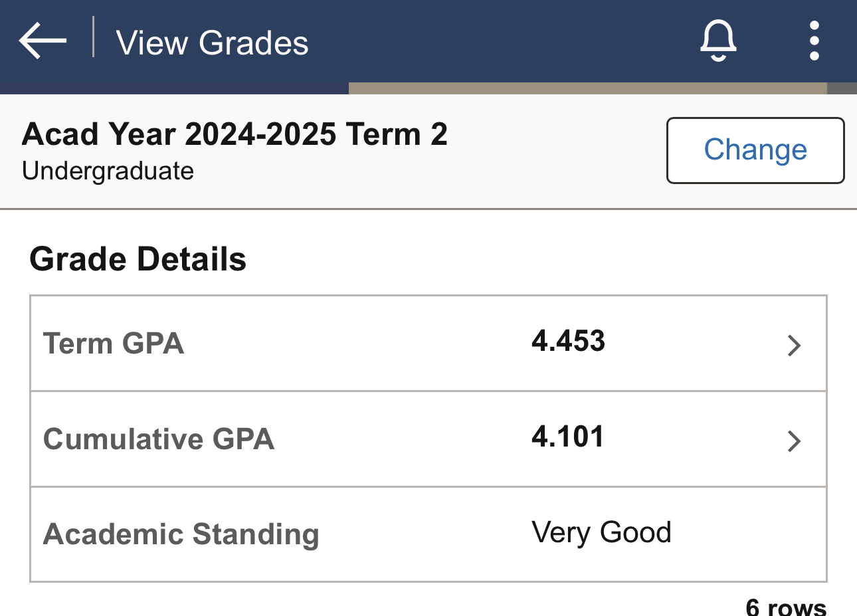This screenshot has height=616, width=857.
Task: Click the Very Good standing value
Action: [601, 532]
